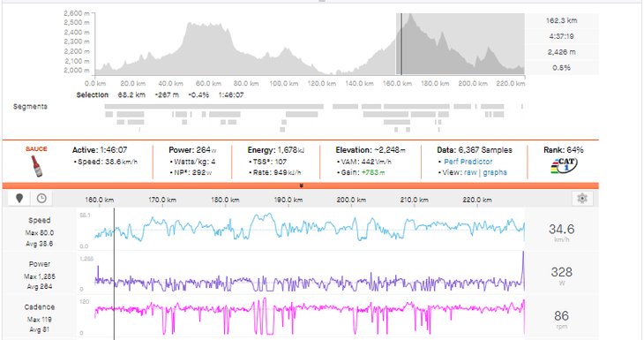644x340 pixels.
Task: Click the Segments label
Action: point(30,107)
